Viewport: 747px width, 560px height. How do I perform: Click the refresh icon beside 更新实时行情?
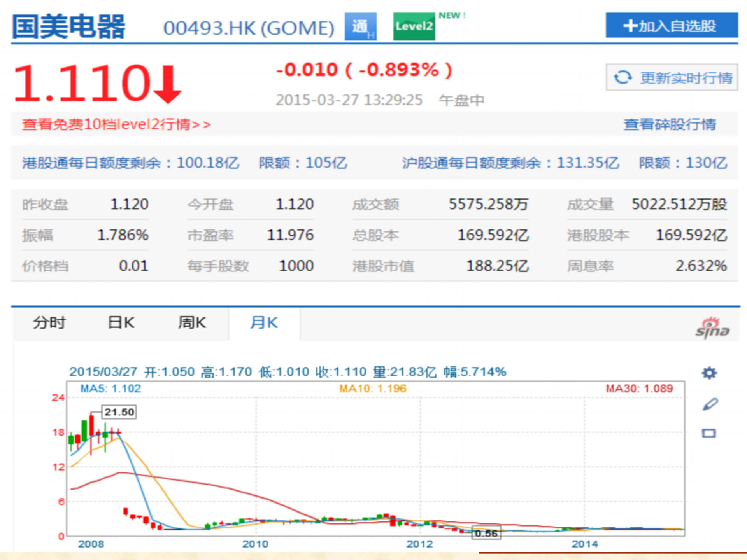click(623, 77)
